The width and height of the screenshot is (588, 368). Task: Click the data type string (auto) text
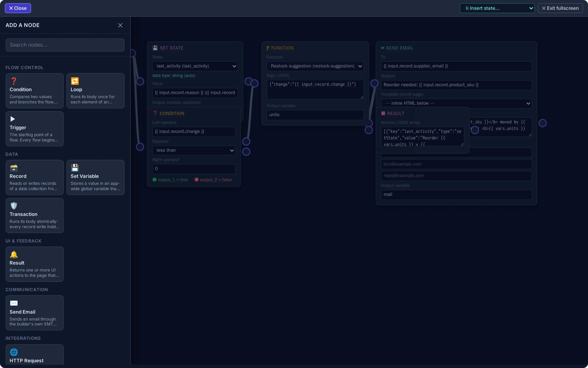click(174, 76)
